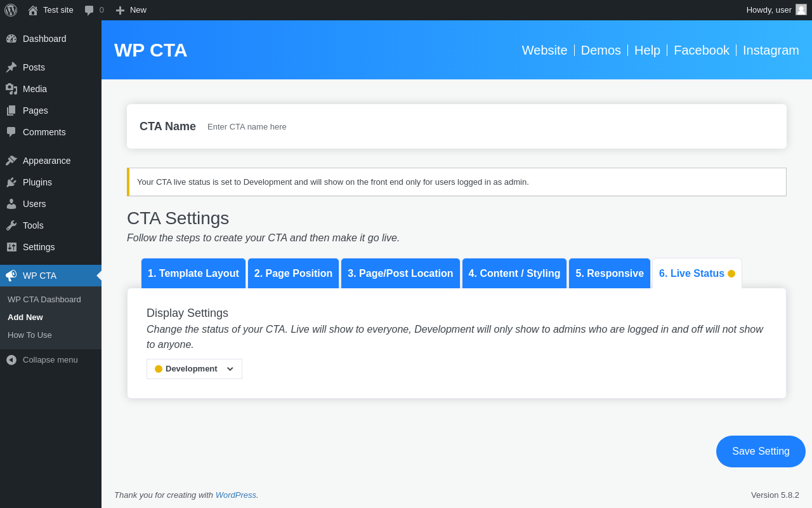Open the How To Use submenu page
This screenshot has width=812, height=508.
[x=30, y=335]
